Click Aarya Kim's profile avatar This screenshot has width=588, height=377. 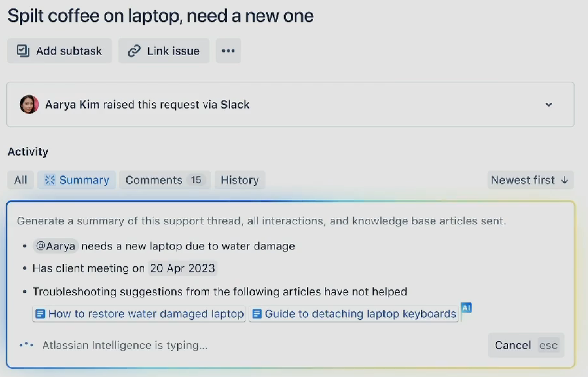[x=29, y=104]
